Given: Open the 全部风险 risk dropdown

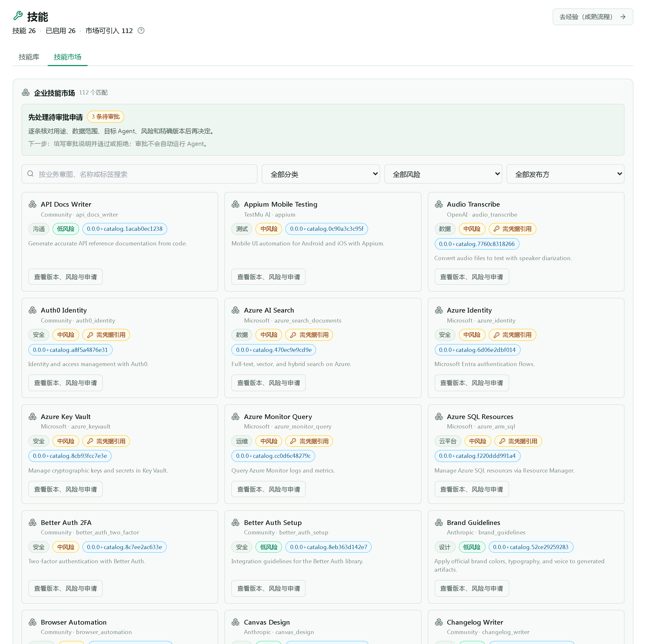Looking at the screenshot, I should point(443,174).
